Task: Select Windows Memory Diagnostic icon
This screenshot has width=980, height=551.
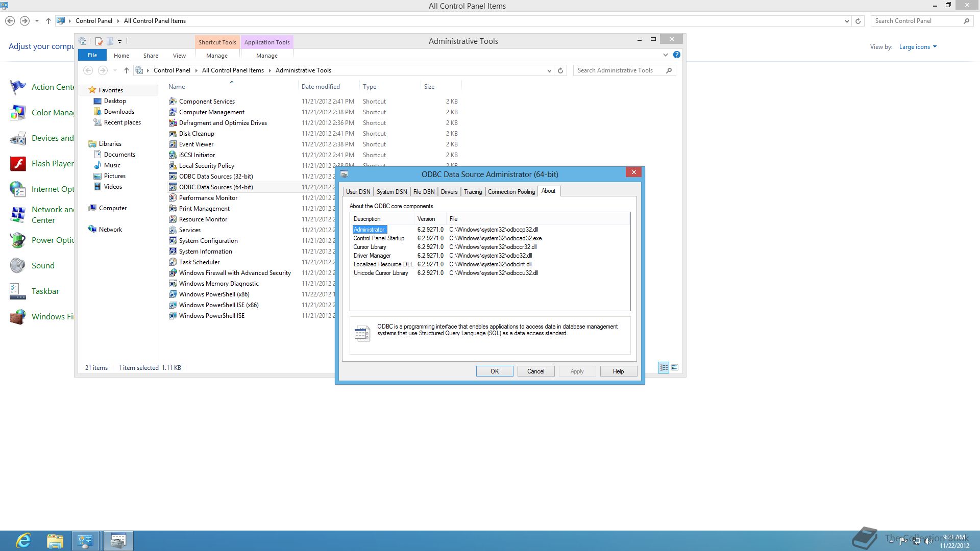Action: coord(173,284)
